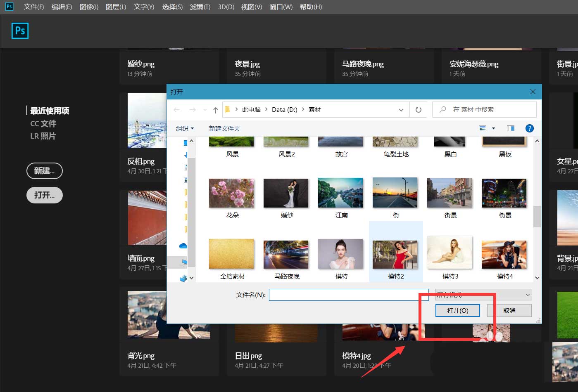
Task: Open the 图像(I) menu
Action: click(89, 7)
